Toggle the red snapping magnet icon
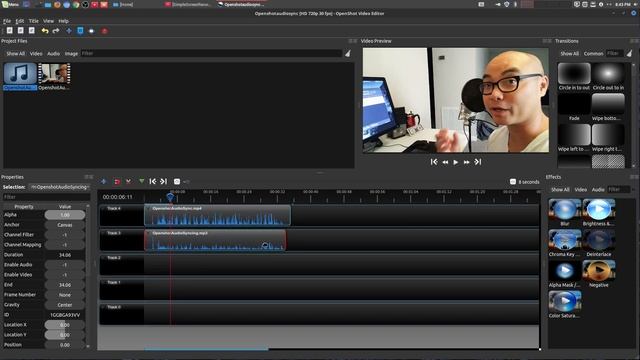 coord(117,181)
